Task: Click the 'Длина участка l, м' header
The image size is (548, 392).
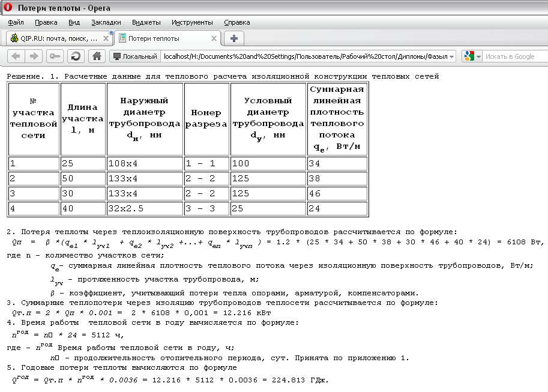Action: click(83, 118)
